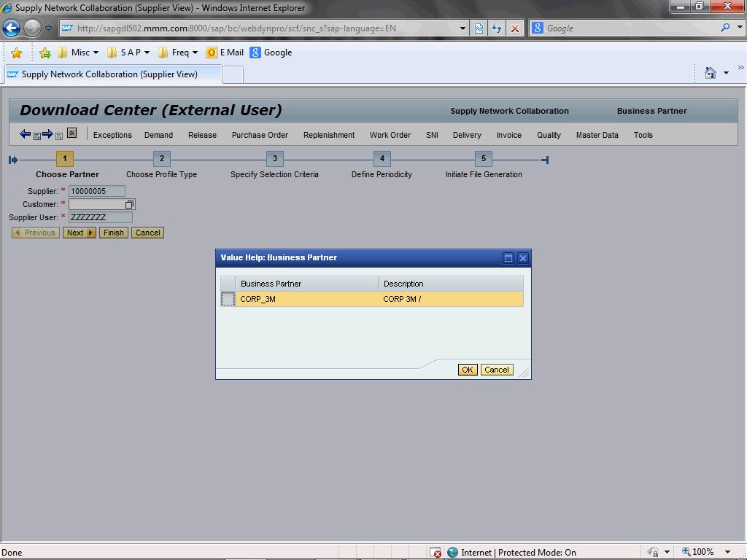The width and height of the screenshot is (747, 560).
Task: Open the Work Order menu
Action: tap(390, 135)
